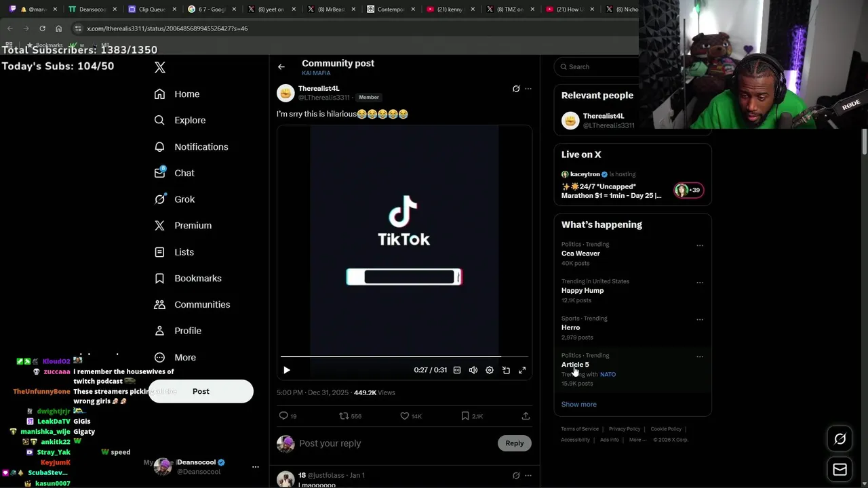Open the NATO trending link

click(608, 374)
